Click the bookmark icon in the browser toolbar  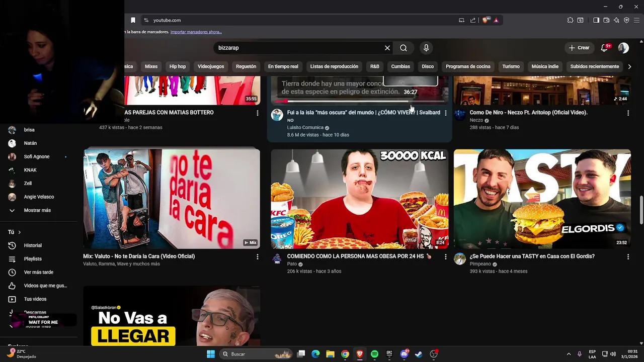[x=133, y=20]
